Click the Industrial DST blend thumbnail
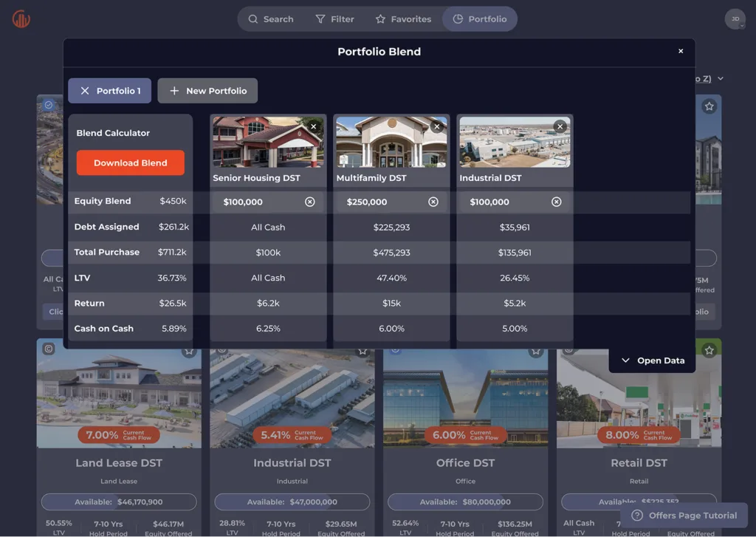756x537 pixels. (x=515, y=143)
